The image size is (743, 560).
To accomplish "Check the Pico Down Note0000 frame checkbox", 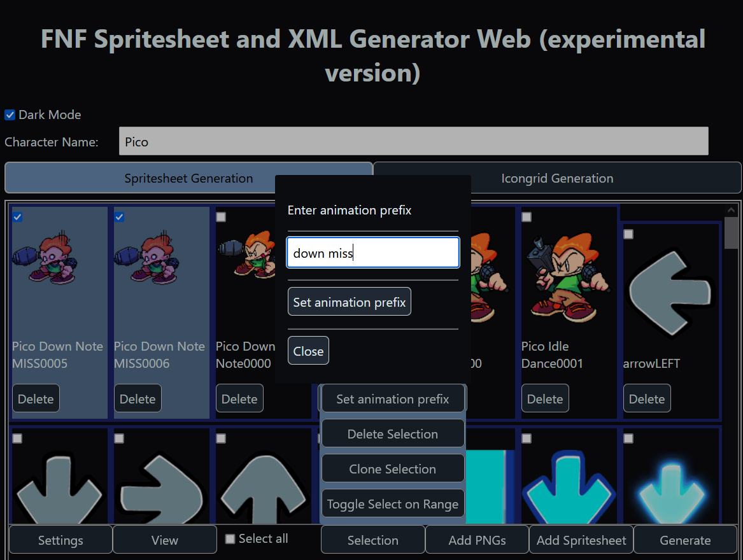I will [222, 217].
